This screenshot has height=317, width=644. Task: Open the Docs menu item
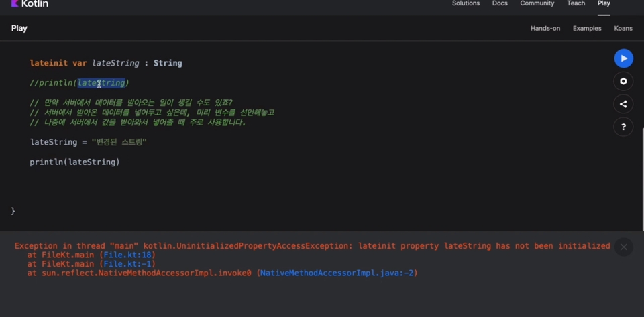(x=500, y=4)
